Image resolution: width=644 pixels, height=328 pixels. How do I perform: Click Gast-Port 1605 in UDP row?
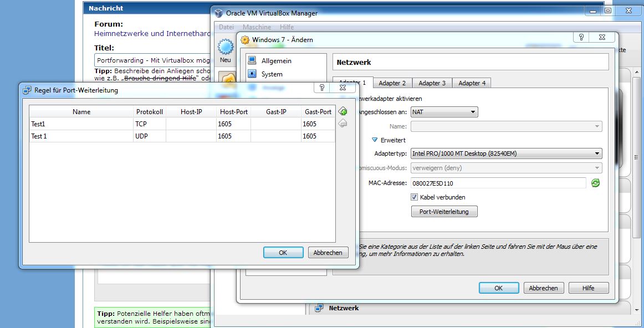pos(318,136)
